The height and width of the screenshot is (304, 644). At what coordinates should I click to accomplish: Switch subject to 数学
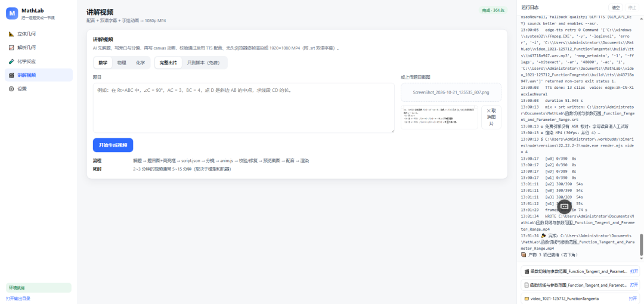(x=103, y=63)
